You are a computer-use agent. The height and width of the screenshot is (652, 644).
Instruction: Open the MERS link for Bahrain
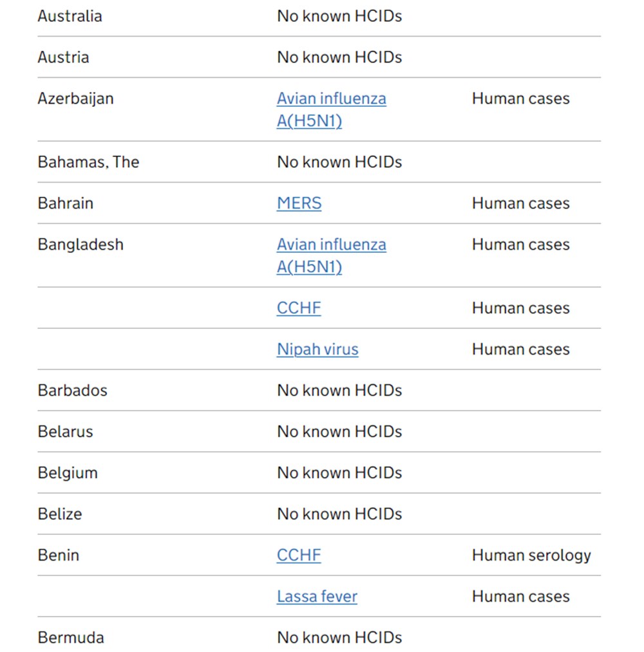click(x=299, y=203)
